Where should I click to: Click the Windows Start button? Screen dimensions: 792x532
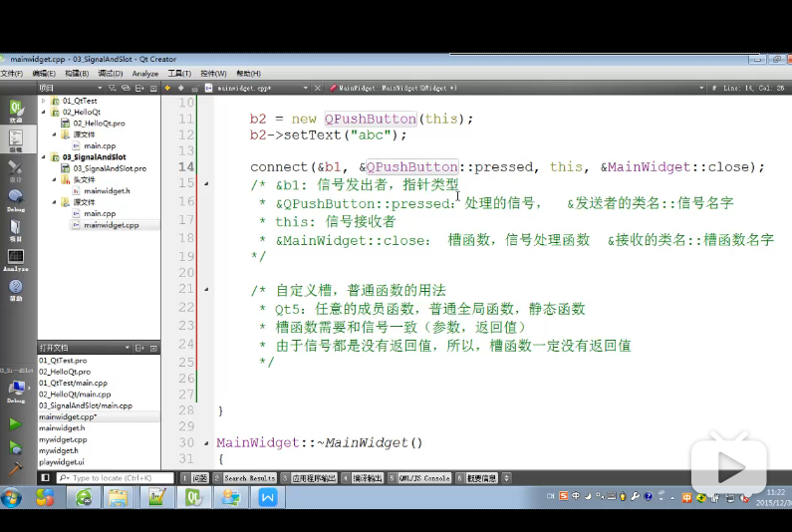pyautogui.click(x=11, y=498)
